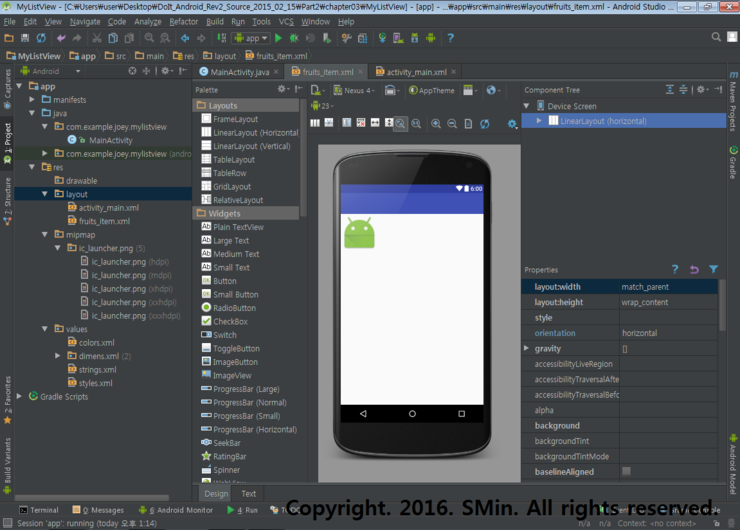The width and height of the screenshot is (740, 530).
Task: Open the VCS menu
Action: (286, 22)
